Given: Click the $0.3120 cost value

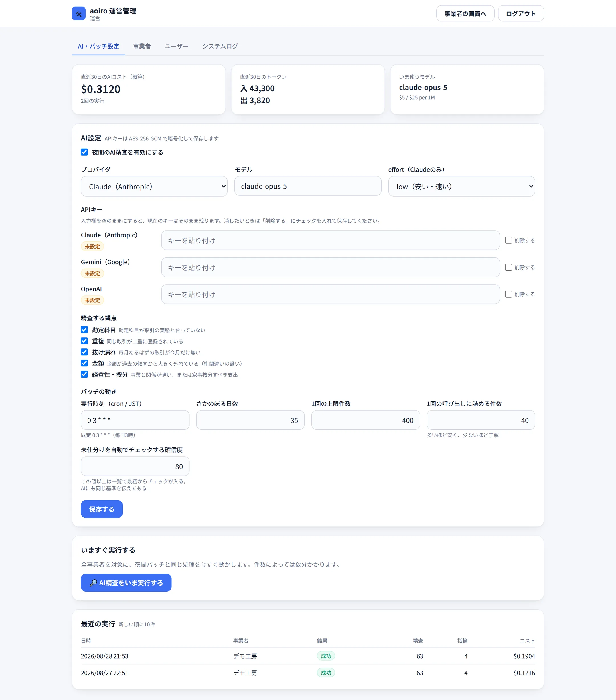Looking at the screenshot, I should tap(101, 89).
